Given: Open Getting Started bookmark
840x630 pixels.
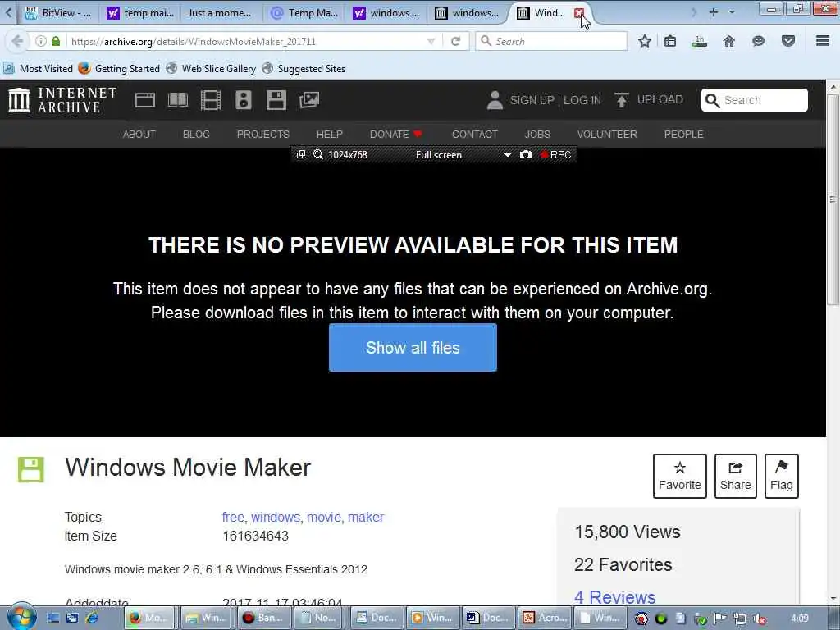Looking at the screenshot, I should click(x=119, y=69).
